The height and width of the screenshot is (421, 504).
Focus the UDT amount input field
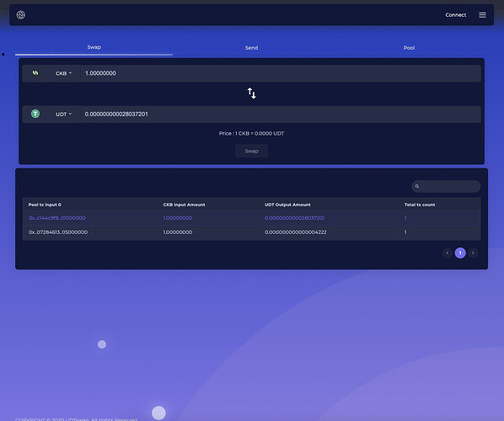(x=280, y=114)
